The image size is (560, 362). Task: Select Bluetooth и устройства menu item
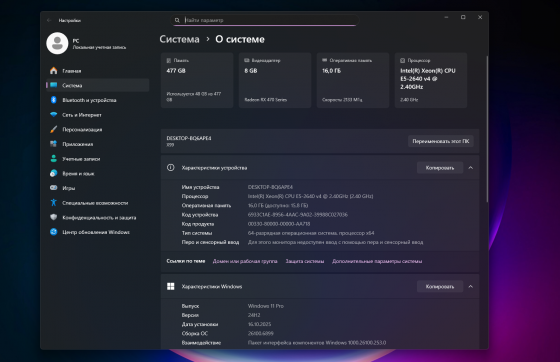(98, 100)
